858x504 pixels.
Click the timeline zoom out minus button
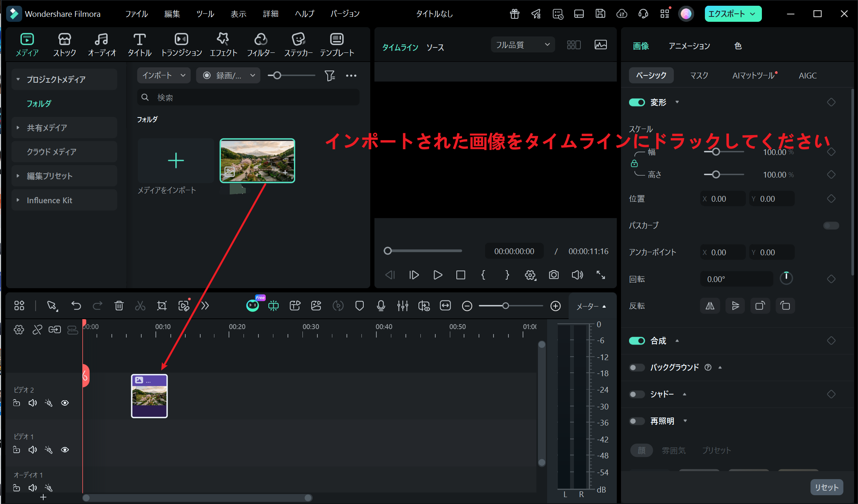[467, 306]
